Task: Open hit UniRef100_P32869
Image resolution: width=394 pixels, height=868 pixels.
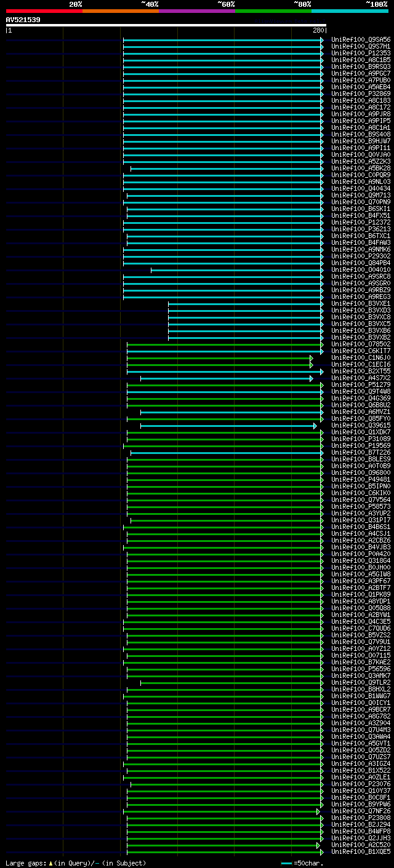Action: coord(361,94)
